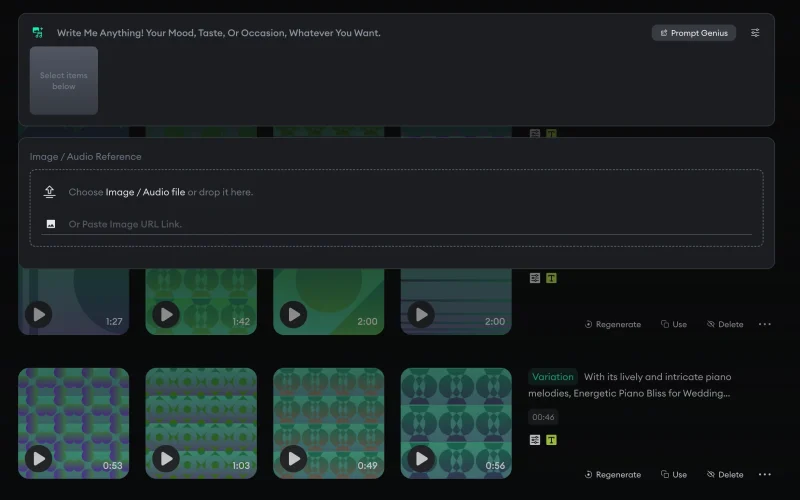Screen dimensions: 800x500
Task: Click the green T icon below 00:46
Action: (551, 440)
